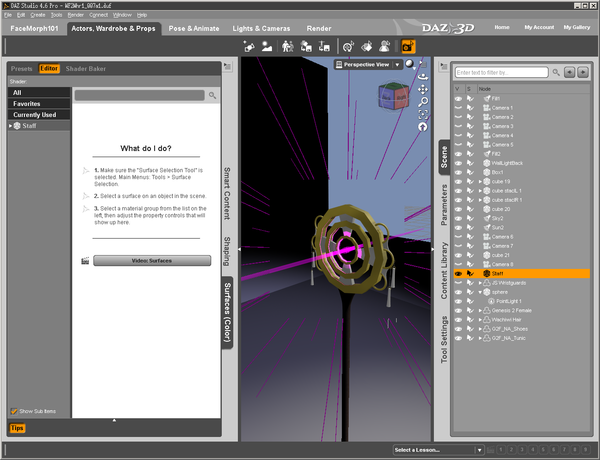Click the two-figures icon in toolbar

pos(287,47)
